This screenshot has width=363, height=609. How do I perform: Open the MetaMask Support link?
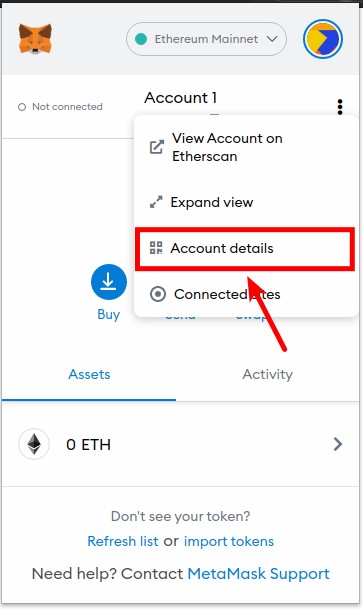[259, 573]
